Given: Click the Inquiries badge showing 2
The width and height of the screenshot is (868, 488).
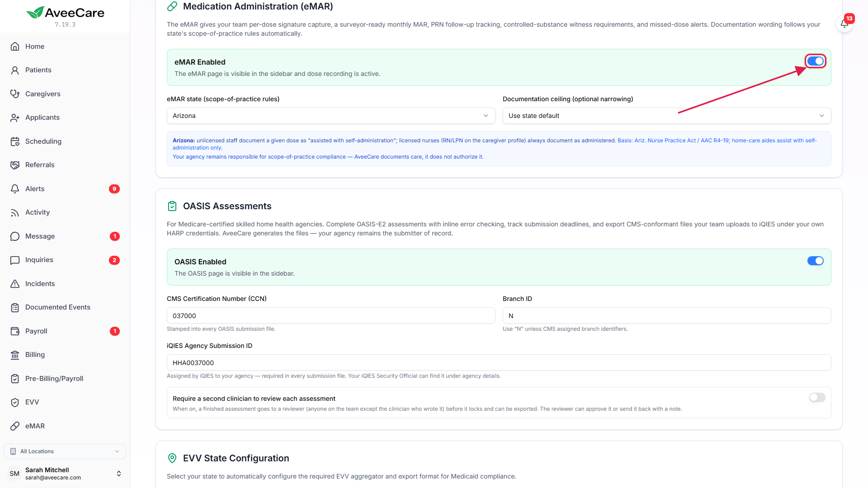Looking at the screenshot, I should point(114,260).
